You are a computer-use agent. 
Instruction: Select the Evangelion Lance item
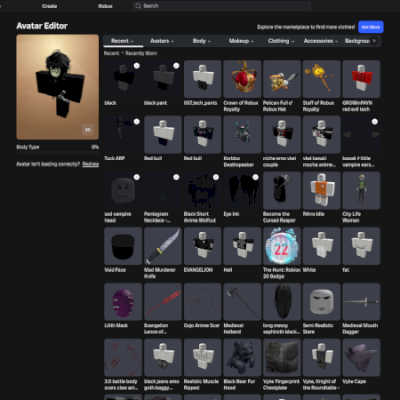[163, 302]
